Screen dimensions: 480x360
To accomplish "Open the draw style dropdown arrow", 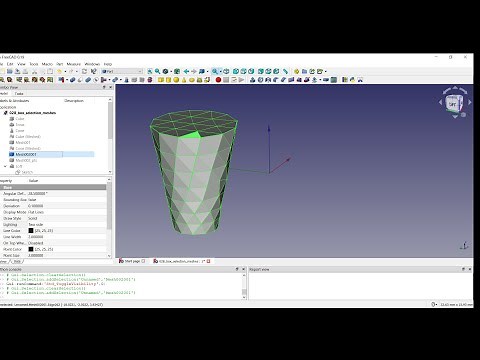I will 171,71.
